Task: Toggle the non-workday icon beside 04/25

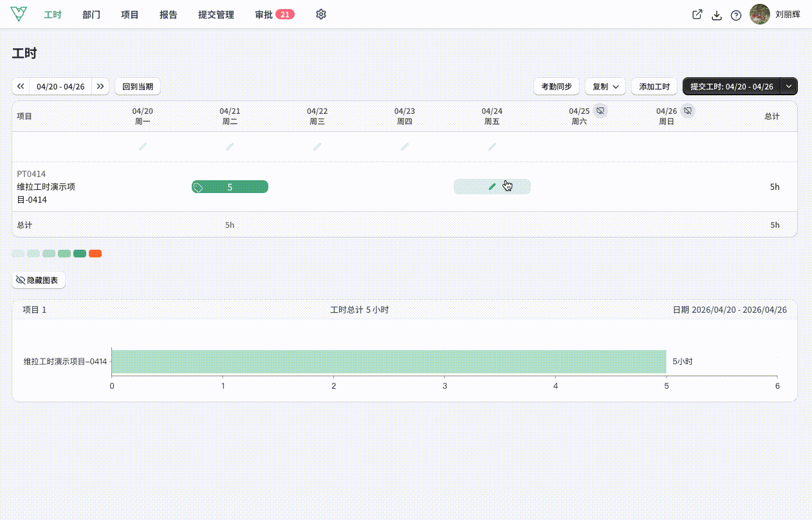Action: pyautogui.click(x=600, y=111)
